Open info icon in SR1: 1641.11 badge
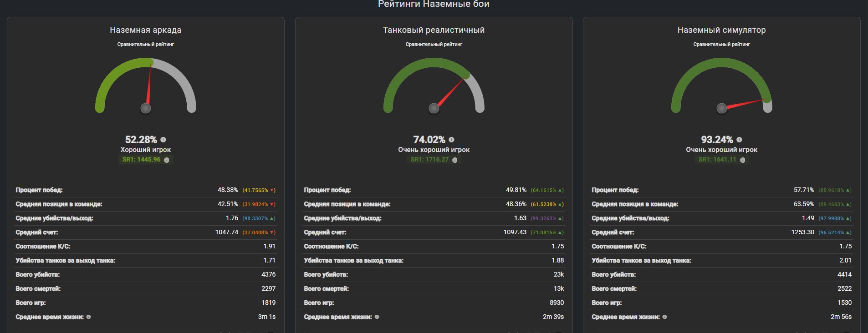This screenshot has height=333, width=868. [x=742, y=160]
